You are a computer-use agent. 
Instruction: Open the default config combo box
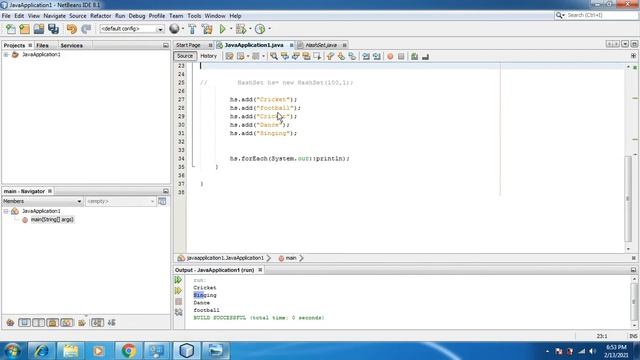[131, 29]
